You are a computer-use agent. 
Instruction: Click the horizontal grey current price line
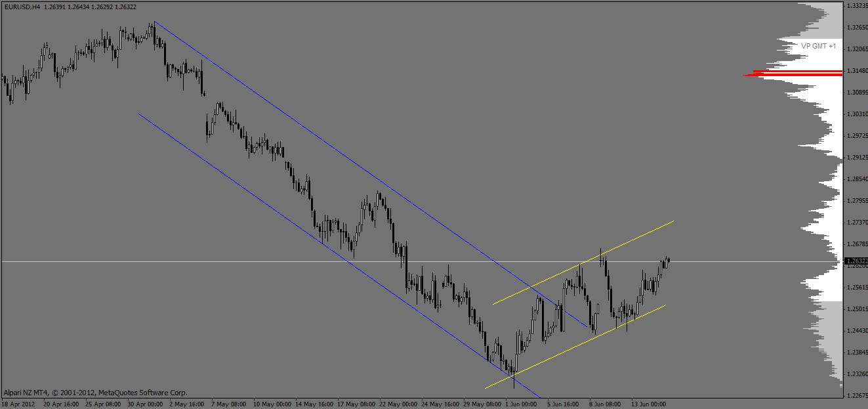click(x=421, y=261)
